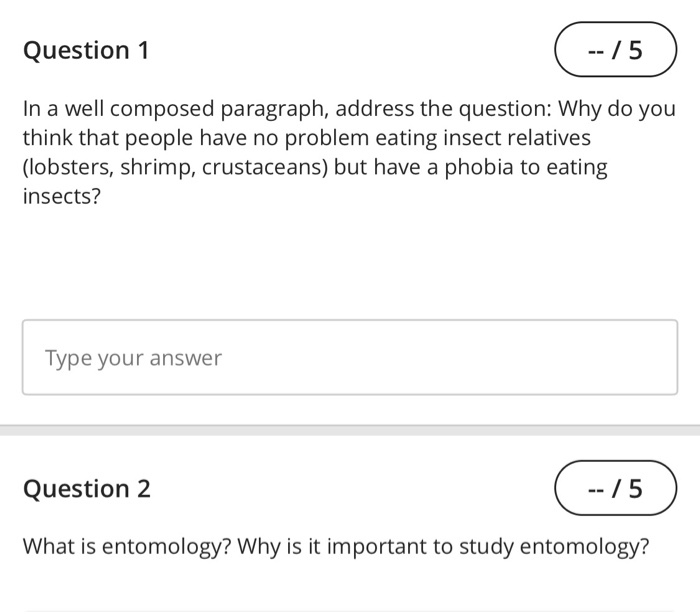Click the Question 1 answer text box
The image size is (700, 612).
pos(350,357)
